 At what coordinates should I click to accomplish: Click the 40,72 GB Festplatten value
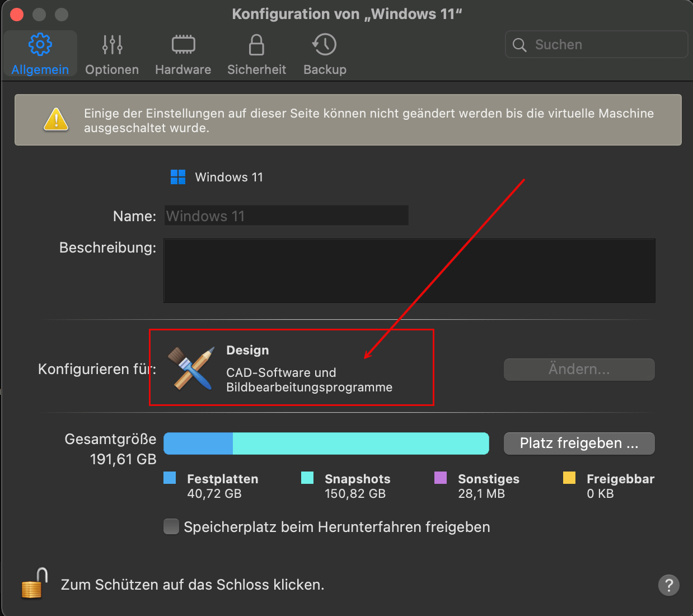pyautogui.click(x=214, y=493)
